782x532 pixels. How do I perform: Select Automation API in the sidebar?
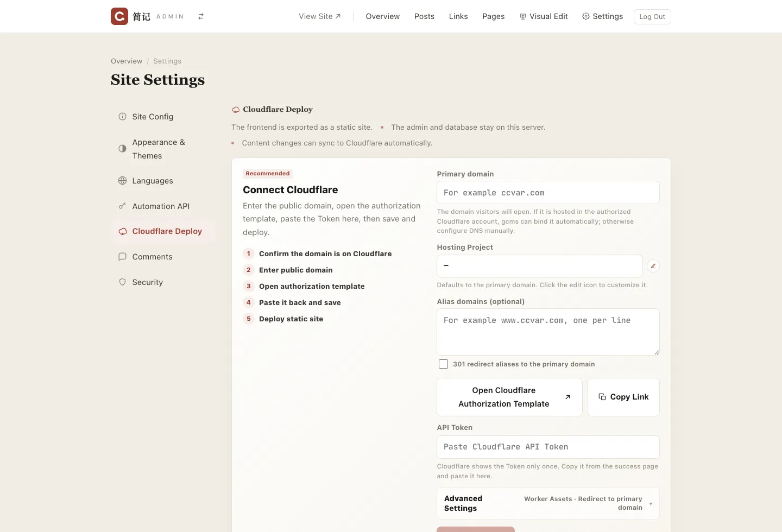point(163,206)
